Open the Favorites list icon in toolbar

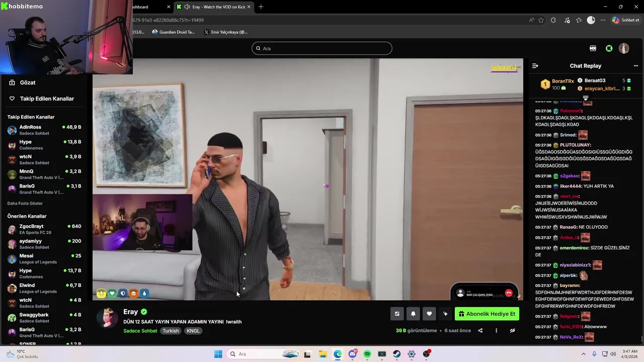(x=579, y=20)
